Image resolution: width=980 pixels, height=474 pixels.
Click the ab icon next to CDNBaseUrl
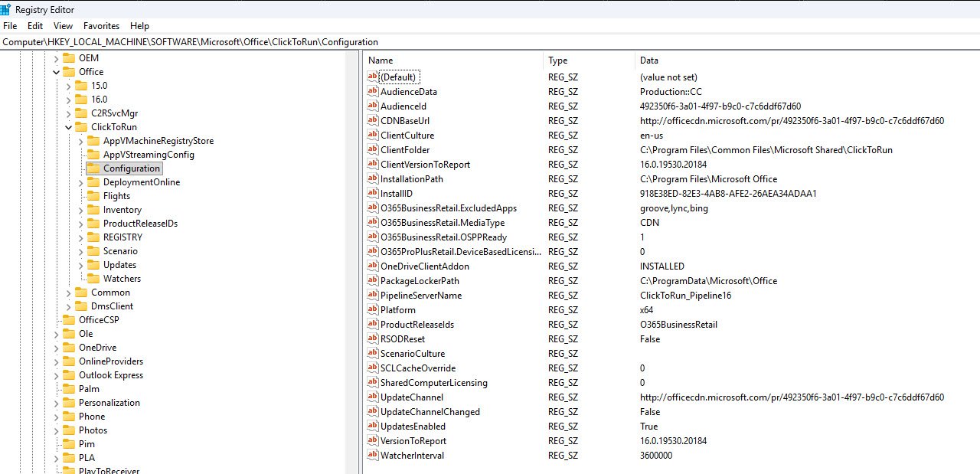tap(373, 121)
